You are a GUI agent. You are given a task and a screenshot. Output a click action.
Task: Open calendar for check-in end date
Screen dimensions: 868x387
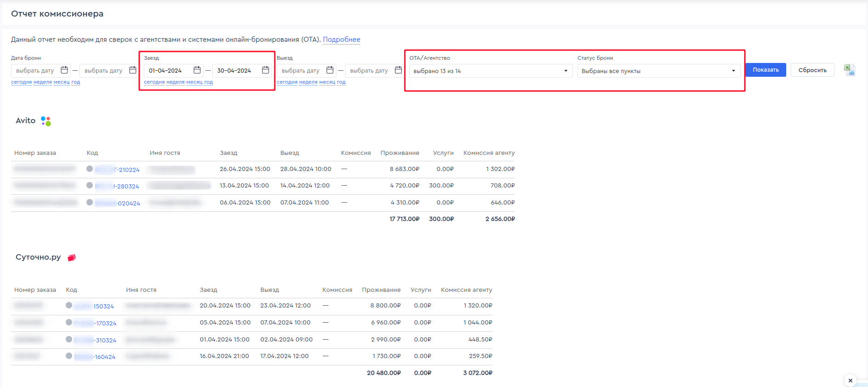tap(266, 70)
